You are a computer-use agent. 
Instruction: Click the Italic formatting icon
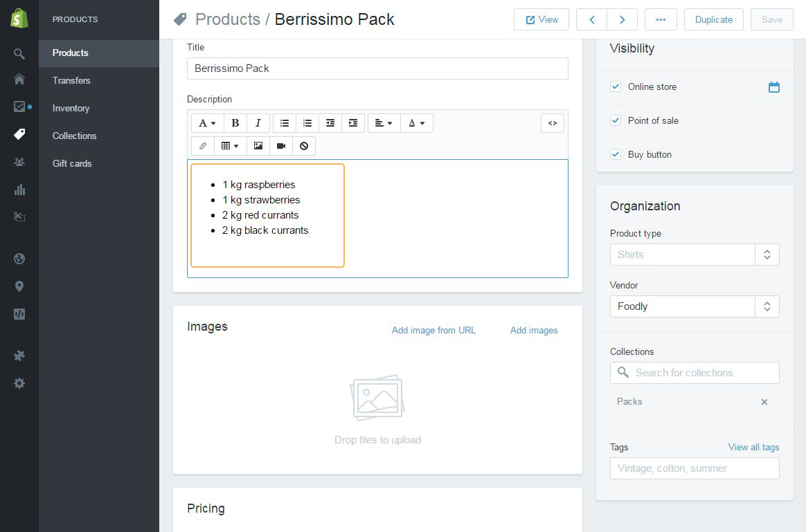point(258,123)
